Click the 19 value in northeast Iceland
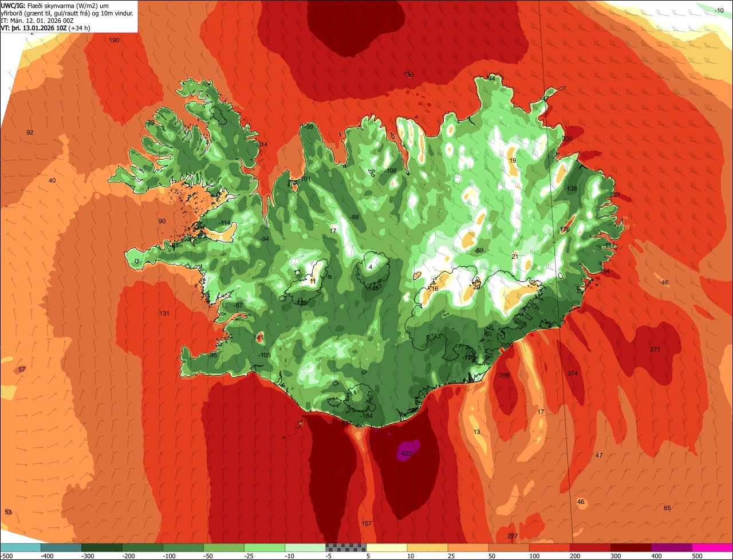The width and height of the screenshot is (733, 560). (x=513, y=160)
